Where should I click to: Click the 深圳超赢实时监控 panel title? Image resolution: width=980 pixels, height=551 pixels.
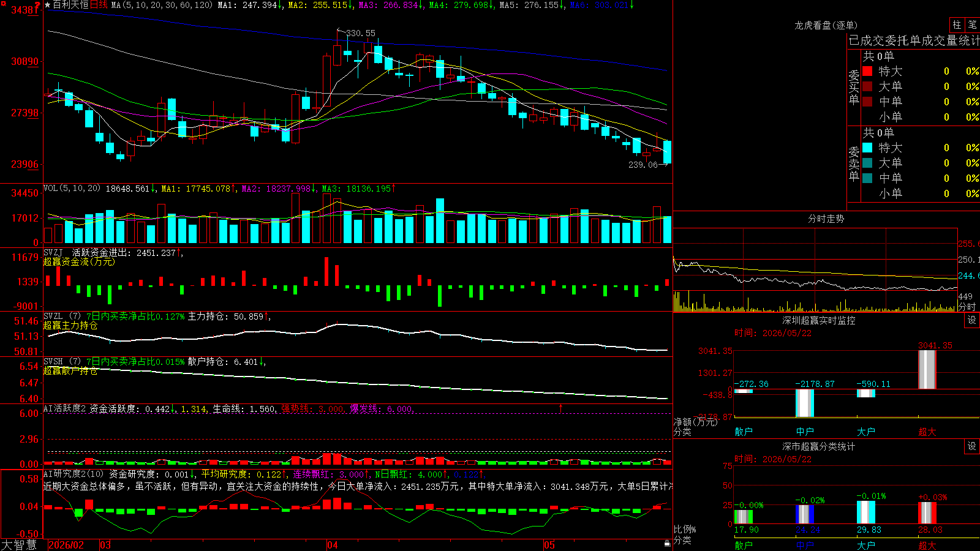[x=819, y=320]
